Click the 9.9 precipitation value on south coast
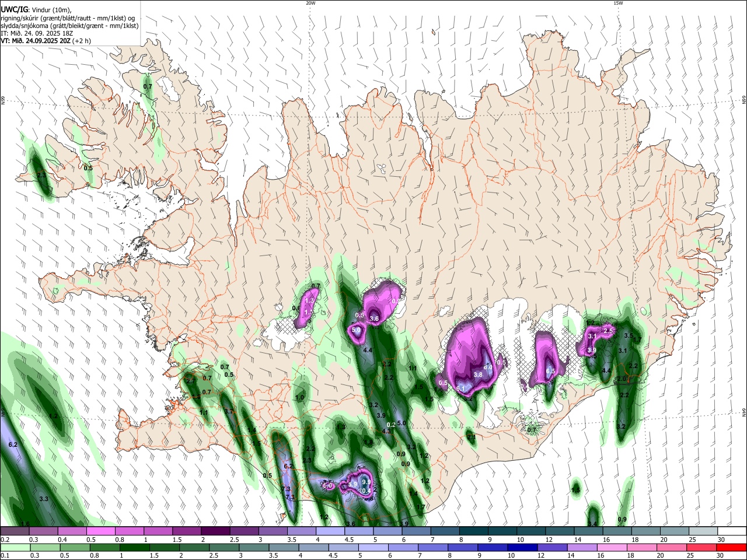This screenshot has width=747, height=560. [x=366, y=482]
